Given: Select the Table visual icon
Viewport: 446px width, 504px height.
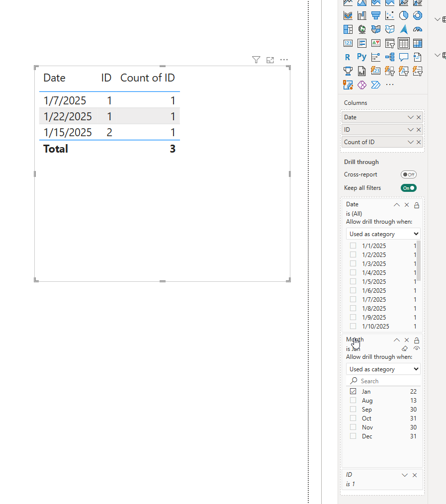Looking at the screenshot, I should tap(404, 43).
